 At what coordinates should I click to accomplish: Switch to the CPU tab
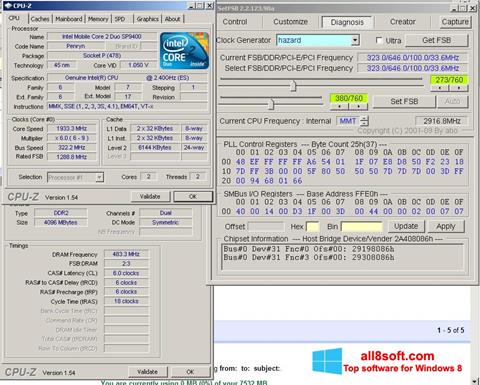click(x=14, y=18)
